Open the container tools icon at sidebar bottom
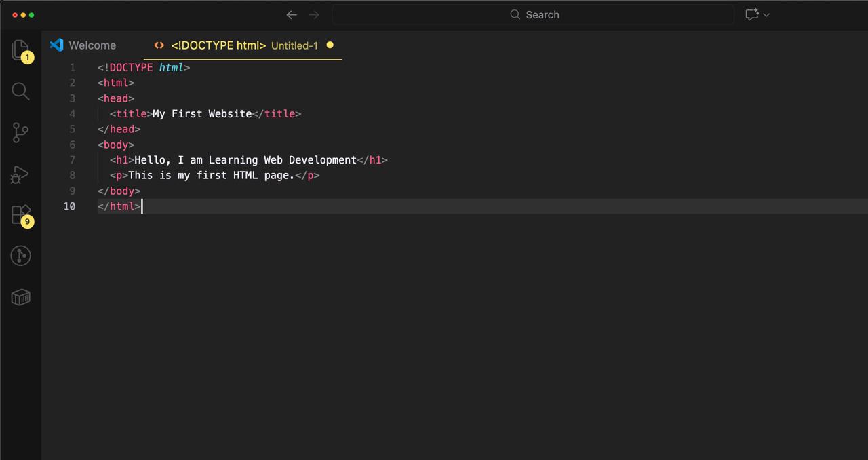 20,297
